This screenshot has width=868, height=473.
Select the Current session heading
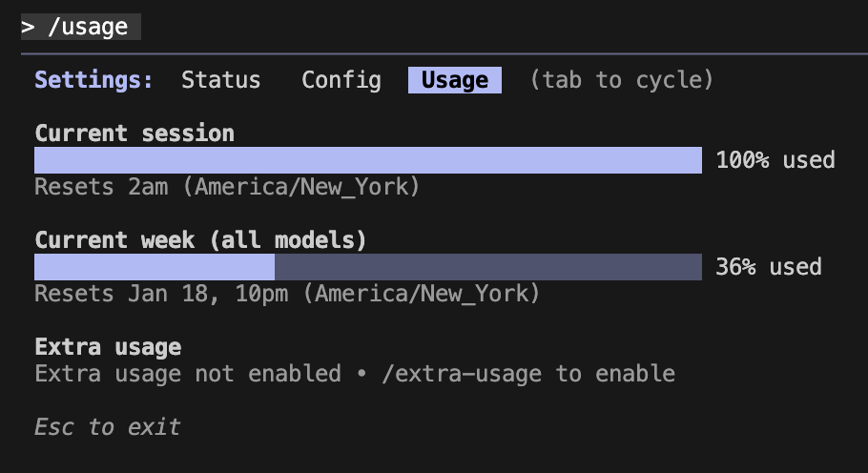[134, 134]
